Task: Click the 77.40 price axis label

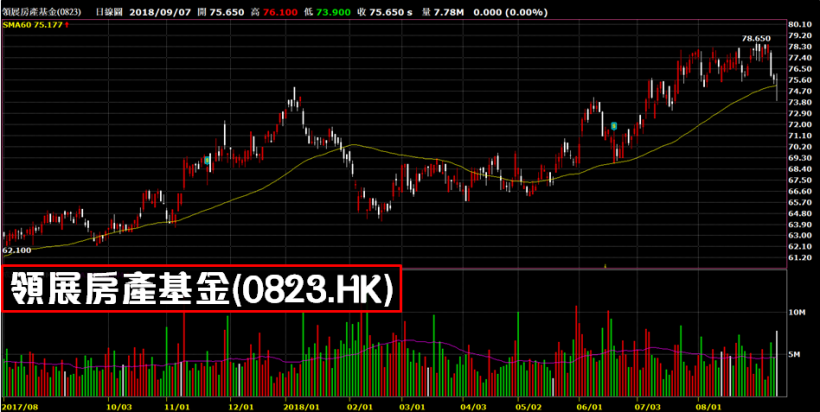Action: click(800, 58)
